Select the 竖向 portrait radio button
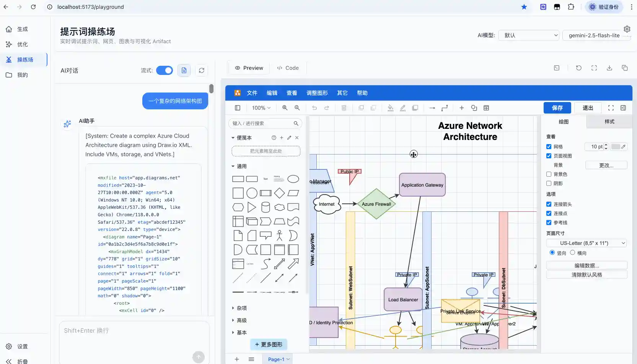Screen dimensions: 637x364 point(552,252)
